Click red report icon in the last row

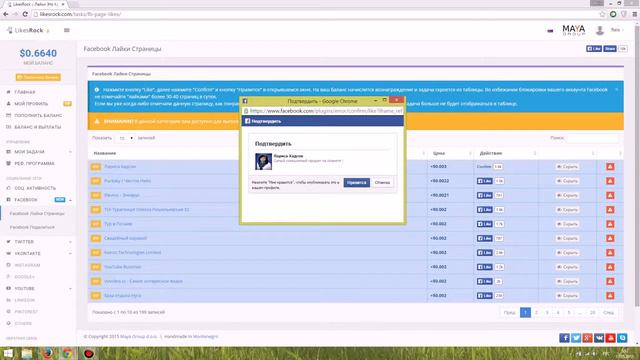610,296
